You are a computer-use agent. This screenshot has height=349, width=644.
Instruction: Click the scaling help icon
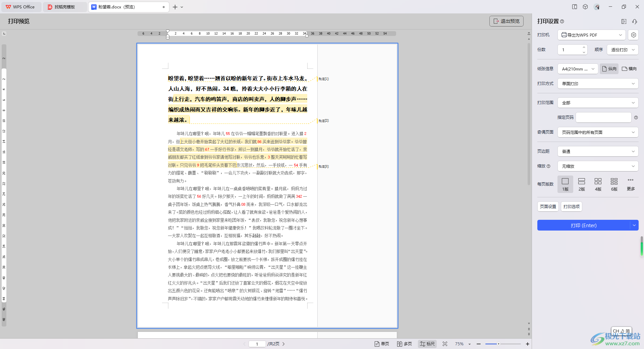[x=548, y=166]
